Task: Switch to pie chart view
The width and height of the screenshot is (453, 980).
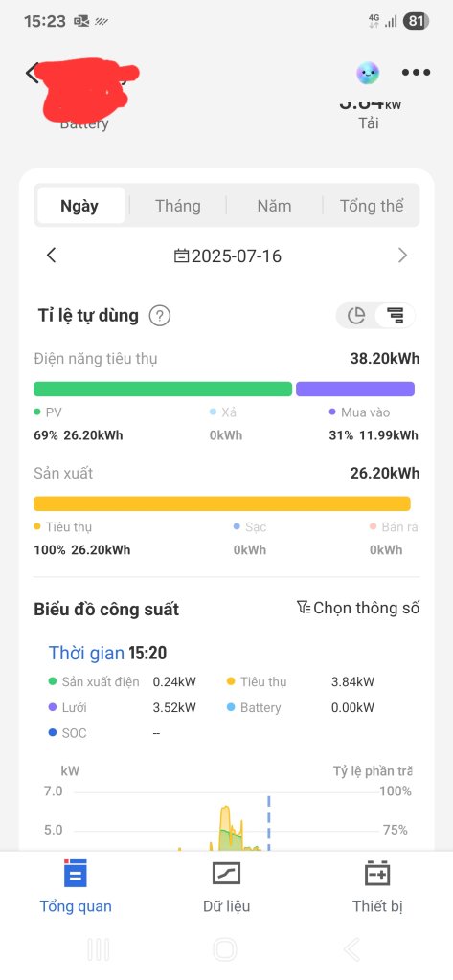Action: click(x=356, y=315)
